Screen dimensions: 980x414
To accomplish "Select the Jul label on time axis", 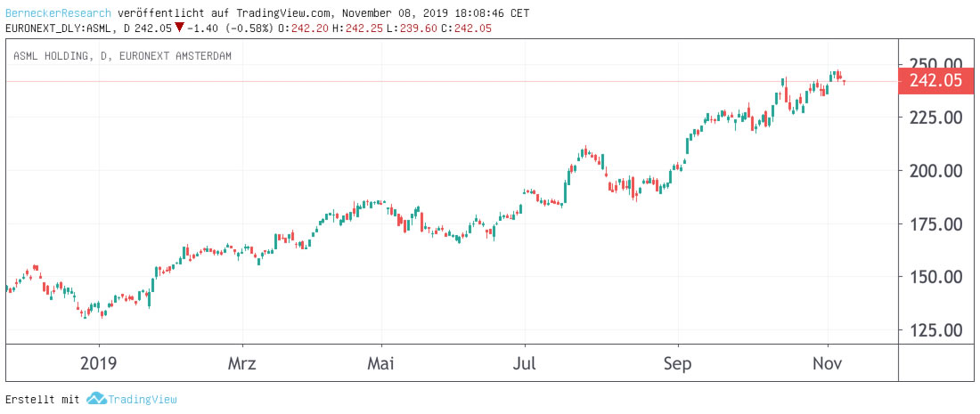I will [x=525, y=362].
